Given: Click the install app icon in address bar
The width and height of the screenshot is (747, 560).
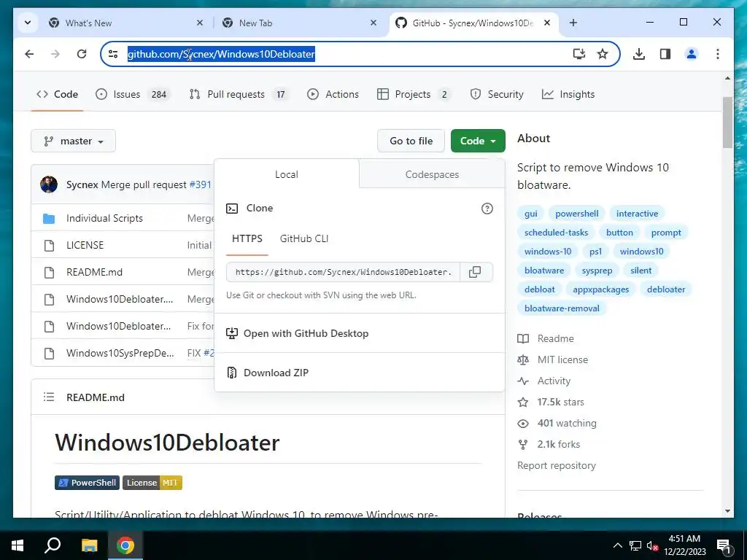Looking at the screenshot, I should [578, 54].
